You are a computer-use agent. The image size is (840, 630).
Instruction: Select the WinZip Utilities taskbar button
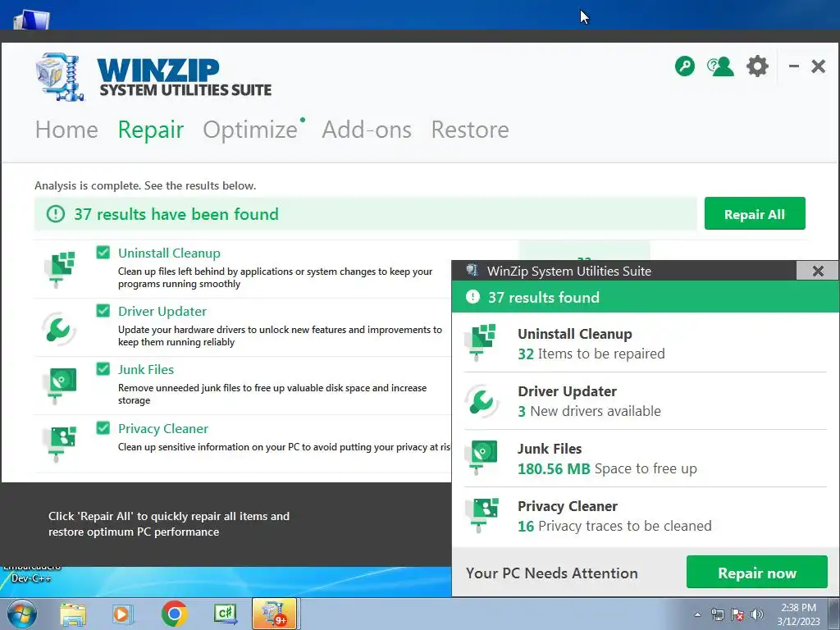pyautogui.click(x=274, y=614)
